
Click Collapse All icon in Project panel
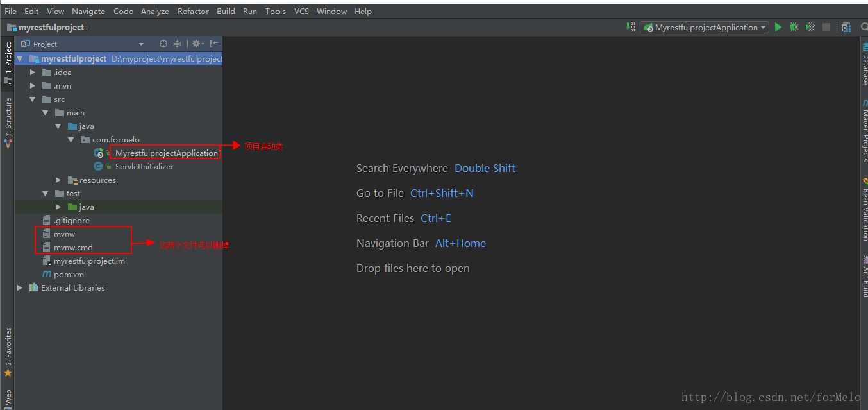pyautogui.click(x=178, y=44)
